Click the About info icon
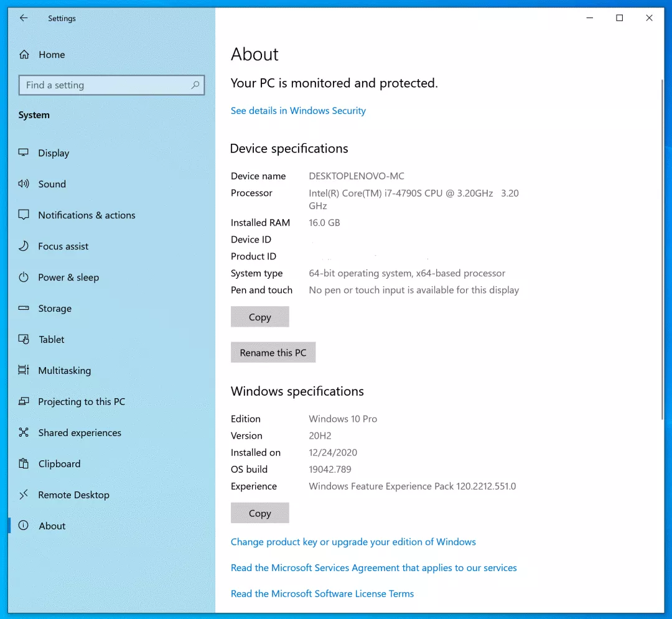672x619 pixels. click(x=24, y=525)
